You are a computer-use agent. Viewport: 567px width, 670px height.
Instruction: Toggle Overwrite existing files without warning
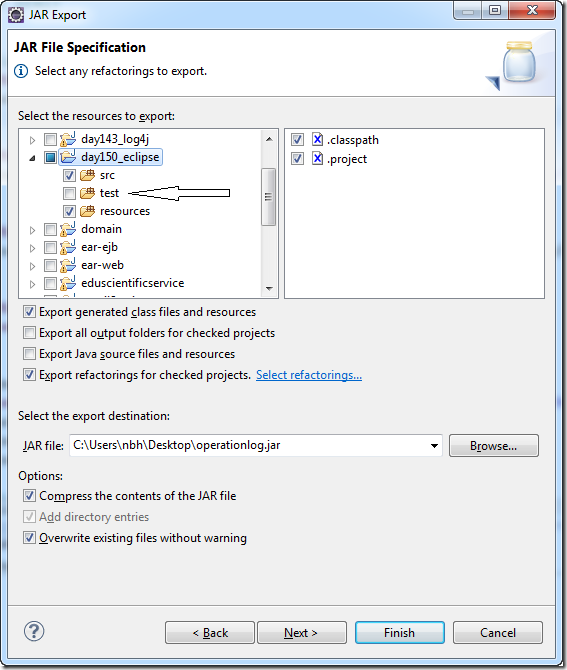[29, 538]
